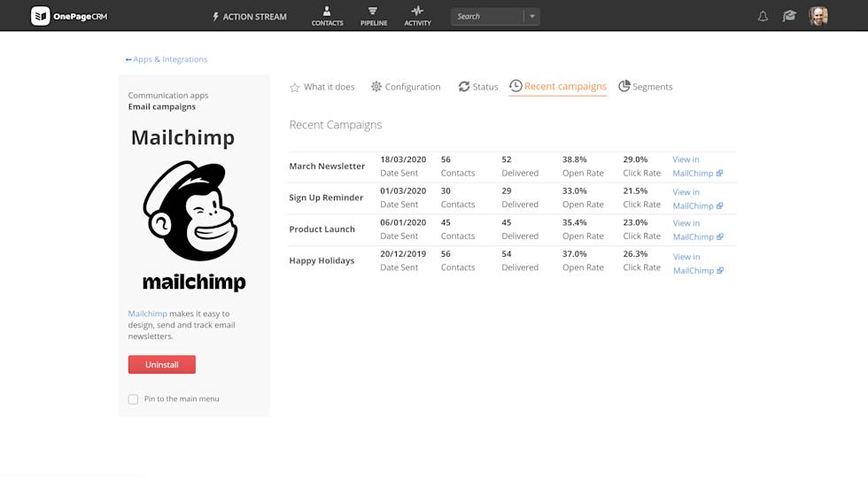Image resolution: width=868 pixels, height=488 pixels.
Task: Open the Action Stream menu item
Action: (250, 17)
